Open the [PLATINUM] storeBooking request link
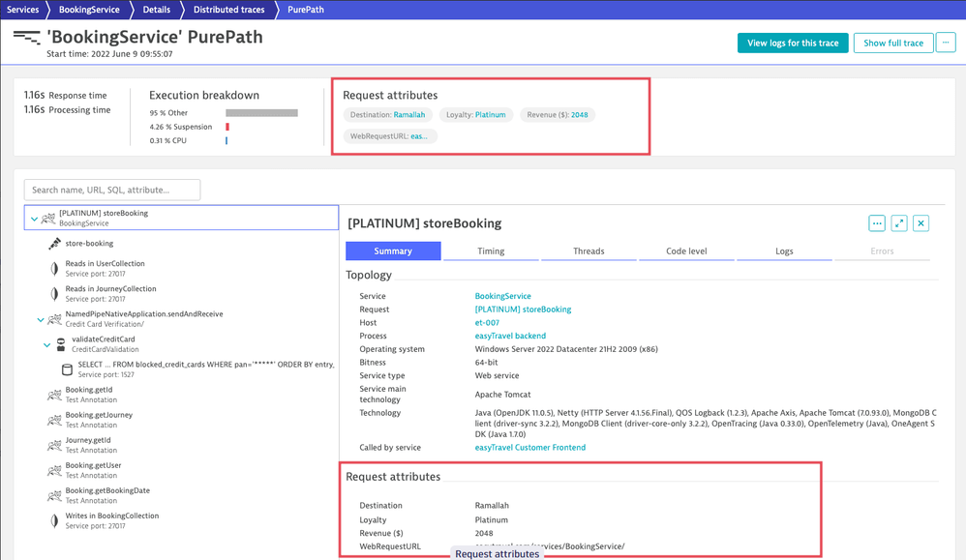Image resolution: width=966 pixels, height=560 pixels. pyautogui.click(x=523, y=309)
